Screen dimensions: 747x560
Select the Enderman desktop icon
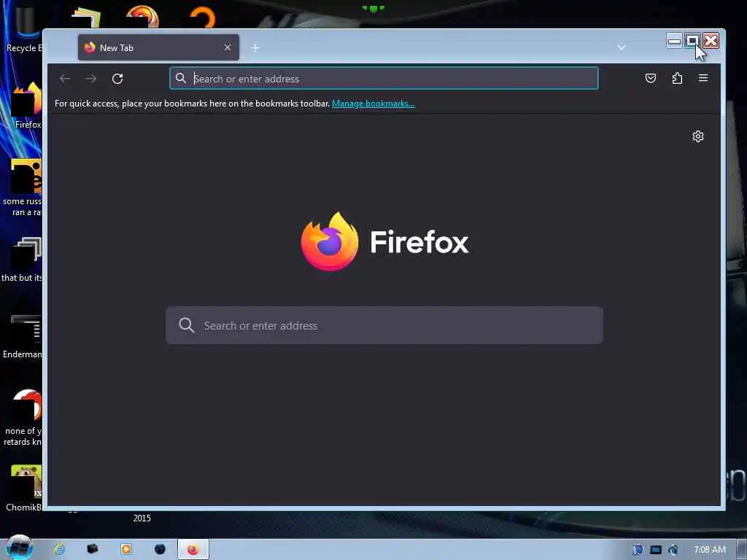click(24, 335)
